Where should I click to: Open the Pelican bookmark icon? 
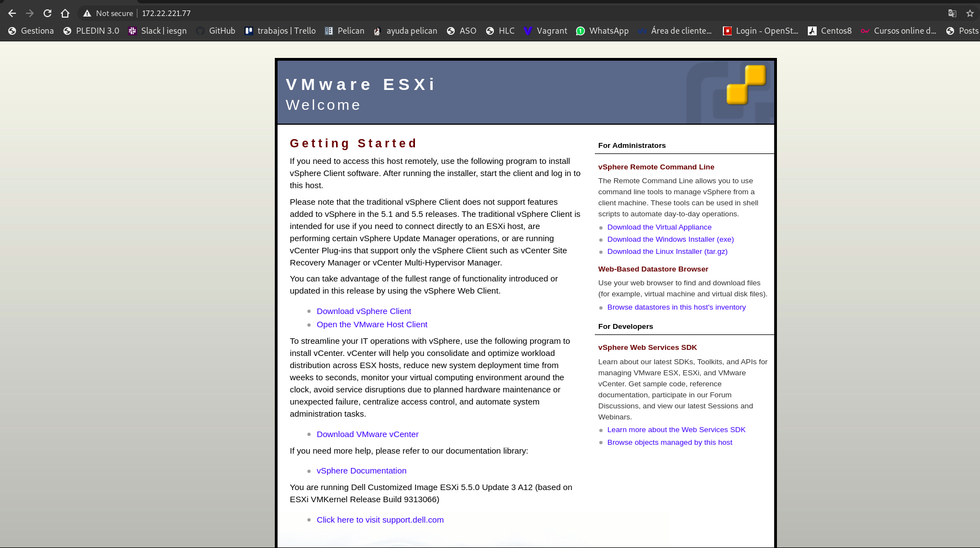coord(328,31)
